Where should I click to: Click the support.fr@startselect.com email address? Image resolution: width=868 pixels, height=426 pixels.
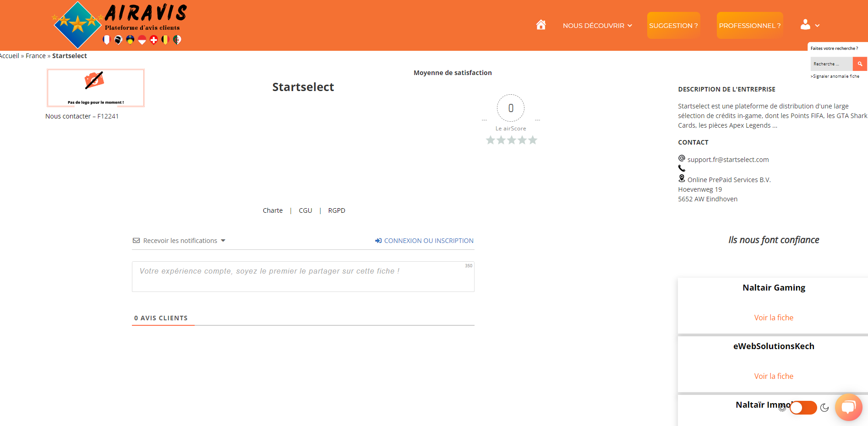[728, 160]
